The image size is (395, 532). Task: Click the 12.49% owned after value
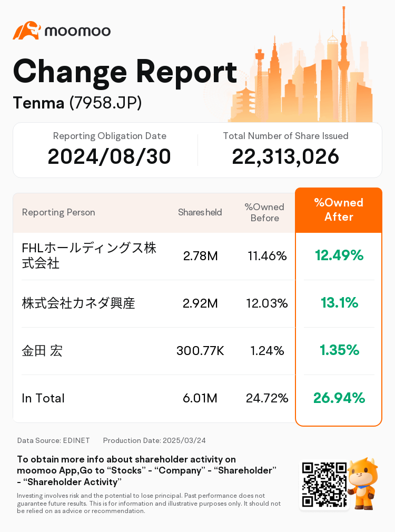[339, 255]
